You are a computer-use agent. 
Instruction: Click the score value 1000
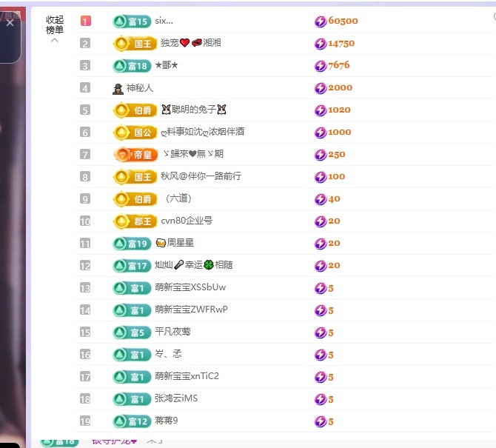pyautogui.click(x=340, y=132)
